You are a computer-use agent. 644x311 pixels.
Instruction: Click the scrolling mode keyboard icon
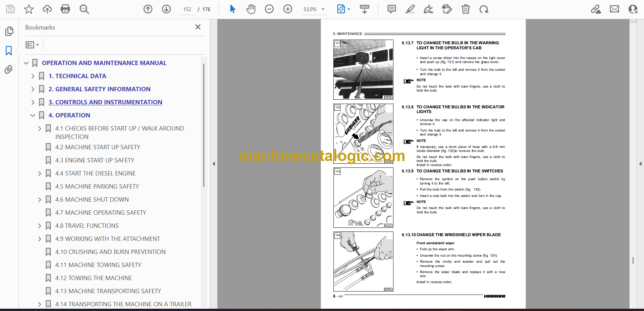point(365,9)
